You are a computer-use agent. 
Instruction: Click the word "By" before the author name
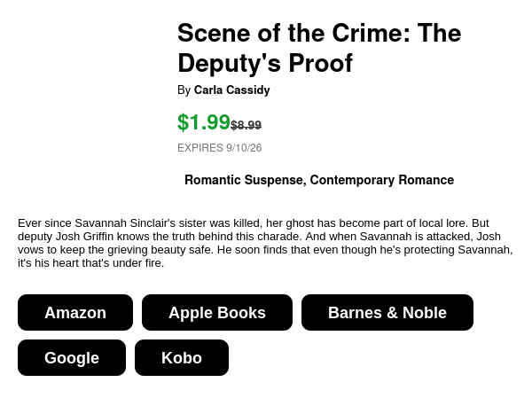184,90
